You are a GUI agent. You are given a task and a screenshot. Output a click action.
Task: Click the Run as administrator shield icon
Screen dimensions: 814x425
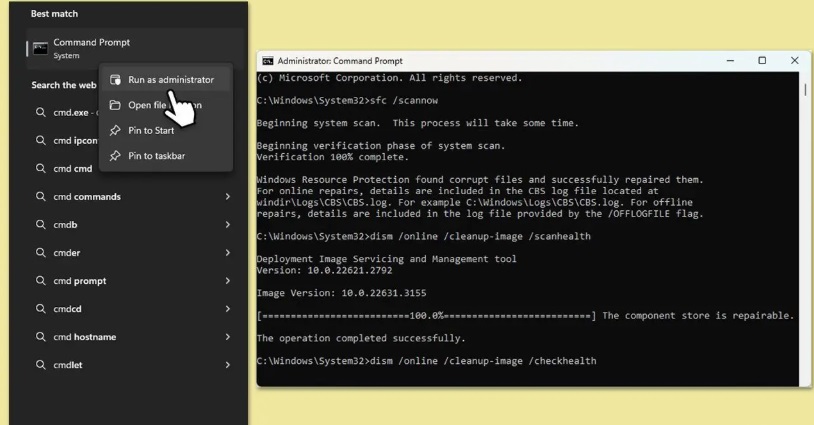[115, 79]
